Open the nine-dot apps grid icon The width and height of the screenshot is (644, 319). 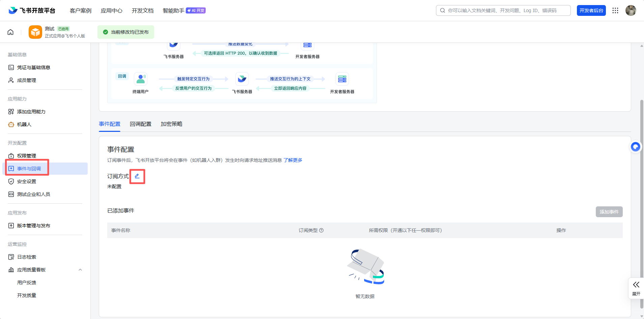click(x=615, y=10)
